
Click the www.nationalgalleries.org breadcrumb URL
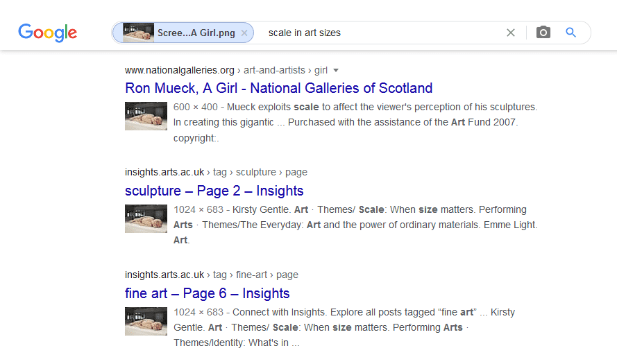[x=180, y=70]
